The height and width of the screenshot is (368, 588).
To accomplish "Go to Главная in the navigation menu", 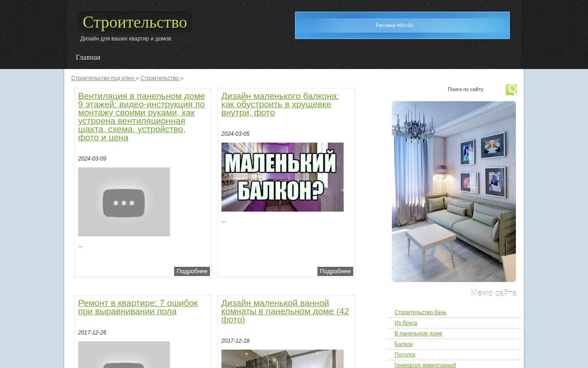I will point(88,57).
